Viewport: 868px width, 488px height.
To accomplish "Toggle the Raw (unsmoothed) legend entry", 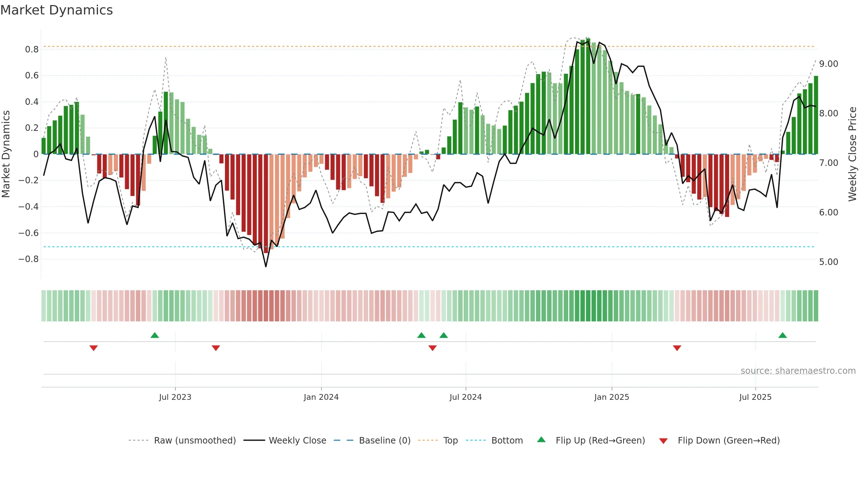I will click(x=182, y=440).
